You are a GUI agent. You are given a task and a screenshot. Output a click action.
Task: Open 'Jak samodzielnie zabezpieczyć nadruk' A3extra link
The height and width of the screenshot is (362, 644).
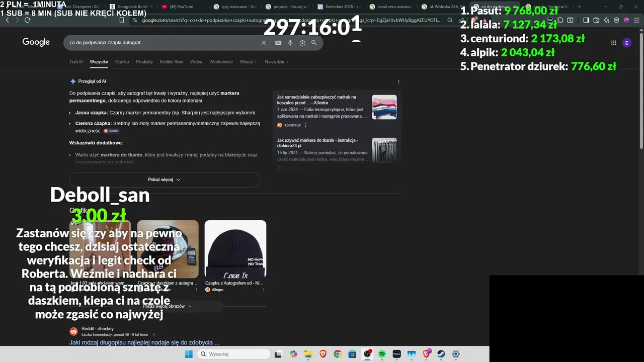pos(316,100)
